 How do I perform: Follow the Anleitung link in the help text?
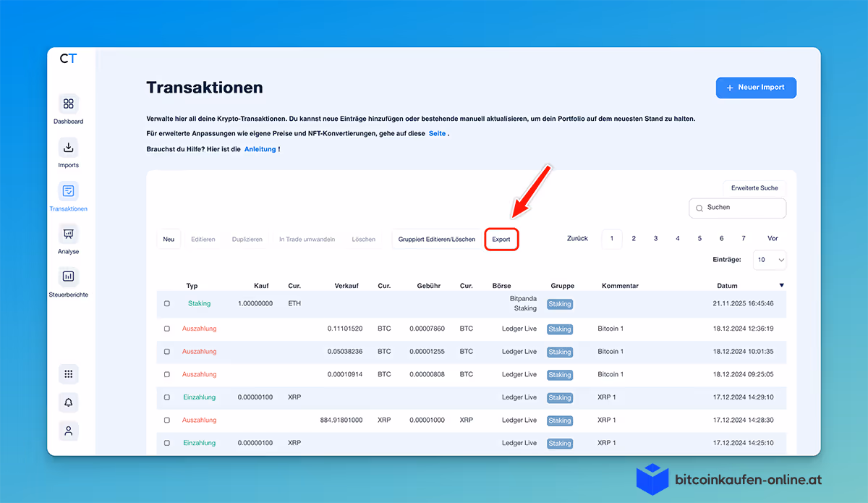pos(260,148)
